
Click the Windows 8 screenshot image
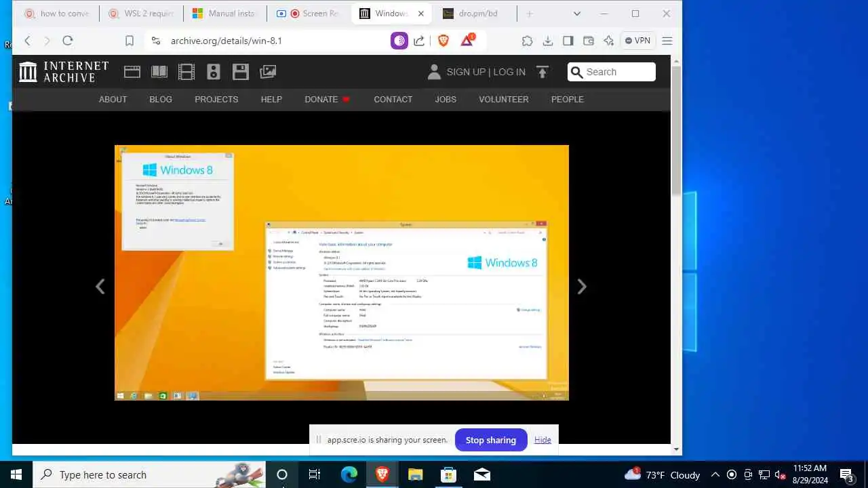tap(342, 272)
